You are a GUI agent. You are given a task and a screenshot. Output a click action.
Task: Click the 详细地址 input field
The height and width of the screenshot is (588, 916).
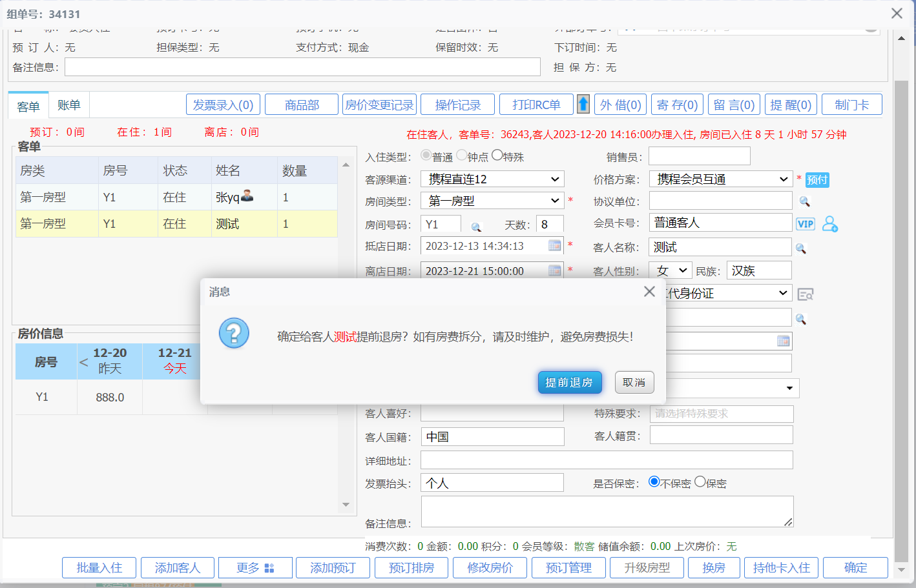pos(607,460)
